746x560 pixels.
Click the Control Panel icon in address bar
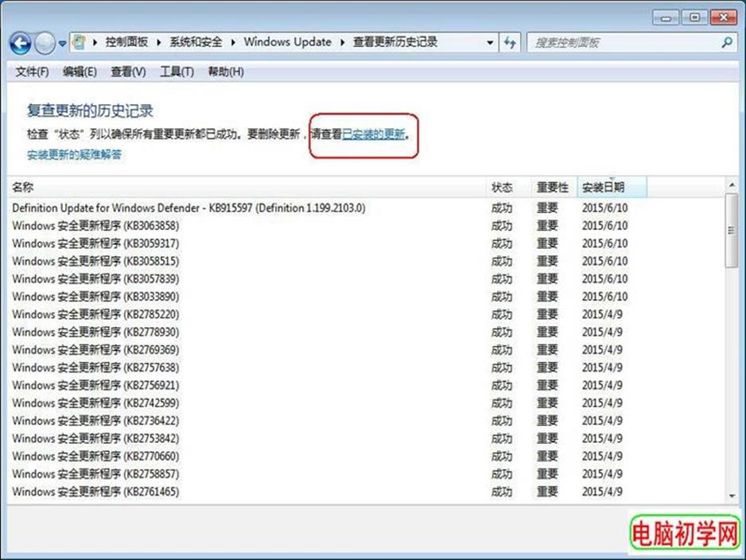[80, 42]
